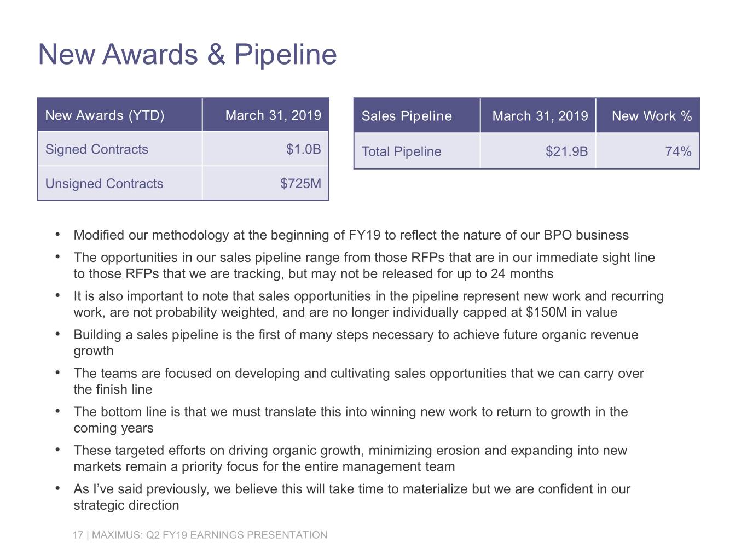Click the "Signed Contracts" row label
This screenshot has width=747, height=560.
click(x=96, y=149)
